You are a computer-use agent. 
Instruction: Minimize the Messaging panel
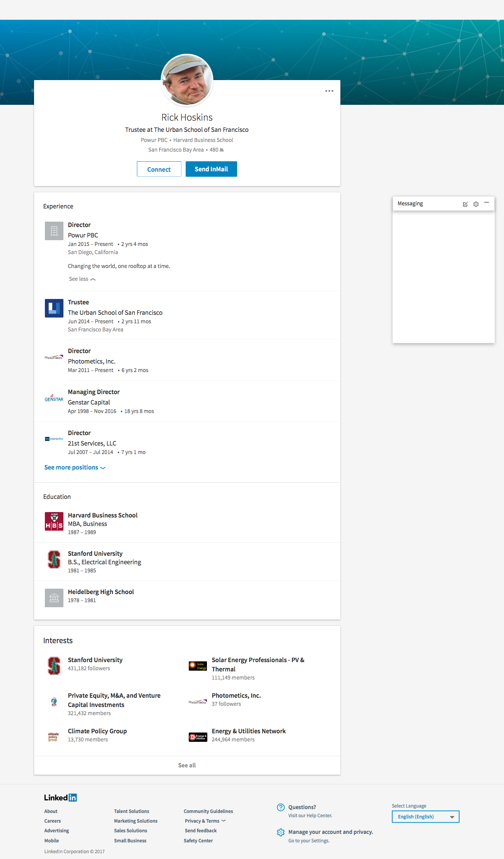487,203
